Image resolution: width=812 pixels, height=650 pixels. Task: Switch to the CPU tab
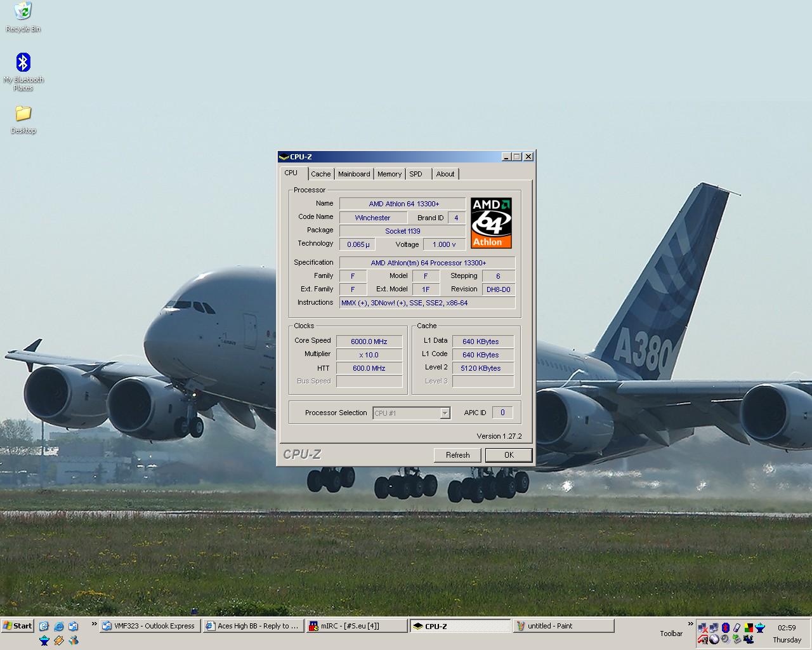(291, 173)
